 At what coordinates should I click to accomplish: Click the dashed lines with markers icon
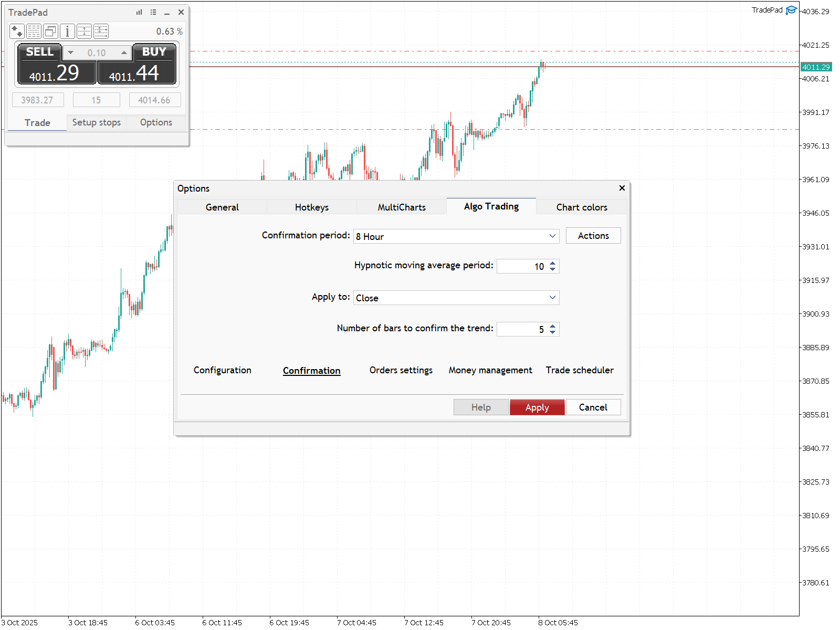pyautogui.click(x=101, y=31)
